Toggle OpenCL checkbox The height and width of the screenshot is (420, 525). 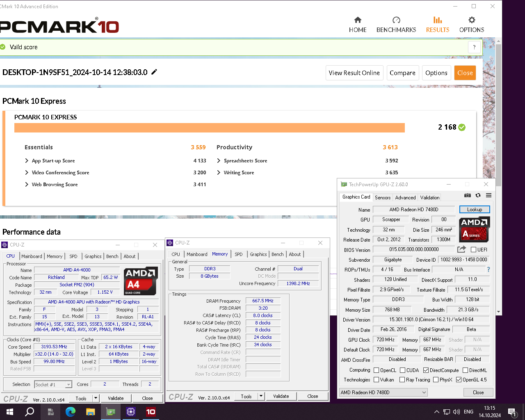click(x=376, y=370)
